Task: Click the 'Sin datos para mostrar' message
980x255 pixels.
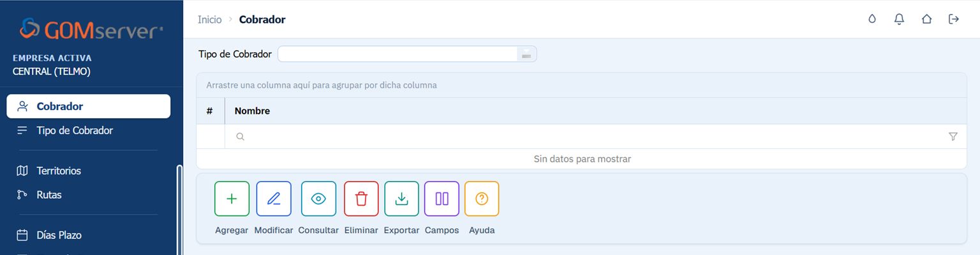Action: (x=582, y=158)
